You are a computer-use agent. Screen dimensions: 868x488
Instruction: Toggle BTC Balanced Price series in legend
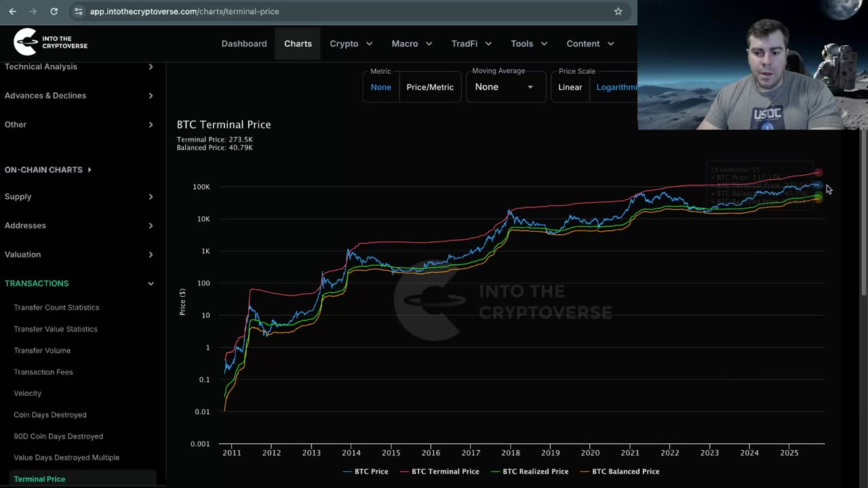pyautogui.click(x=620, y=472)
